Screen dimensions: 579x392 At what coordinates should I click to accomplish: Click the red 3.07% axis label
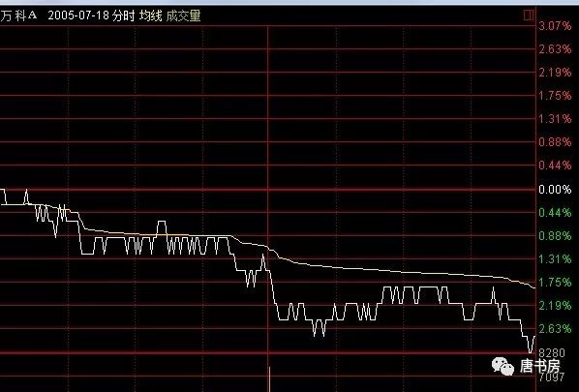[555, 26]
